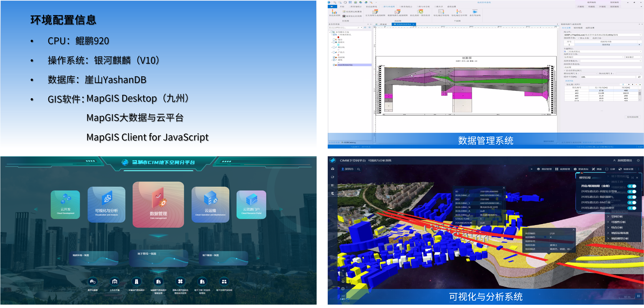Image resolution: width=644 pixels, height=308 pixels.
Task: Expand the 地质模型分析 menu group
Action: [x=618, y=239]
